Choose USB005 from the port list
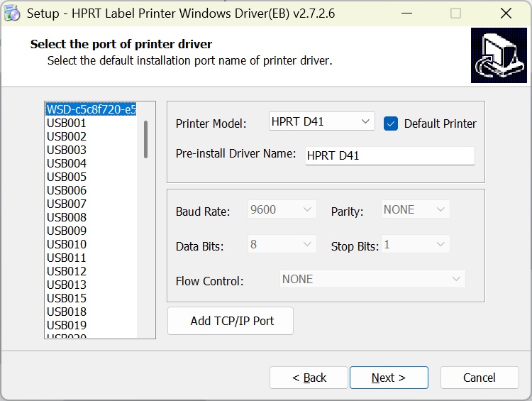Viewport: 532px width, 401px height. pyautogui.click(x=67, y=177)
